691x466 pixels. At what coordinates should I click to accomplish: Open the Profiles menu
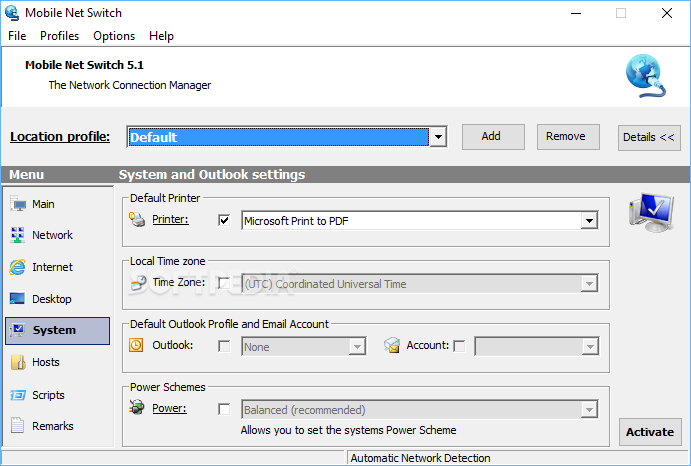point(59,36)
